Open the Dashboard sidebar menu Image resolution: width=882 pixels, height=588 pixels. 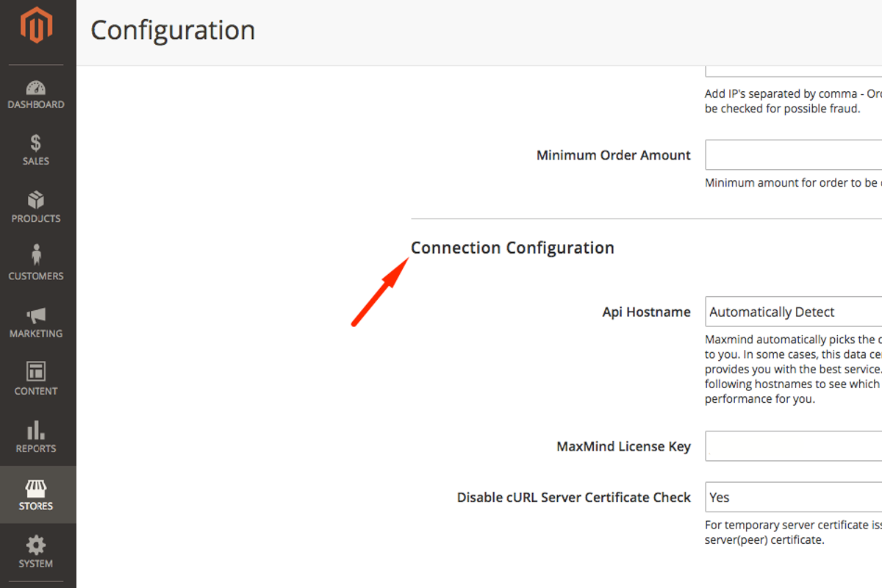click(x=36, y=94)
